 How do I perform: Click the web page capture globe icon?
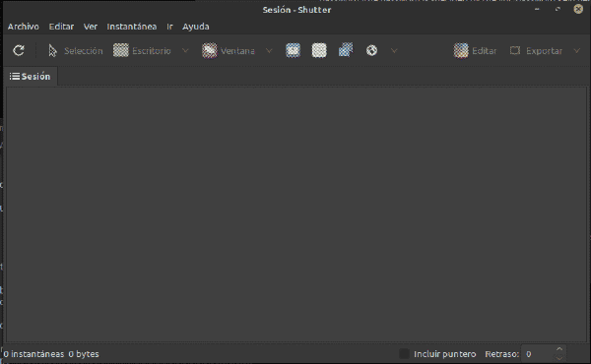371,50
